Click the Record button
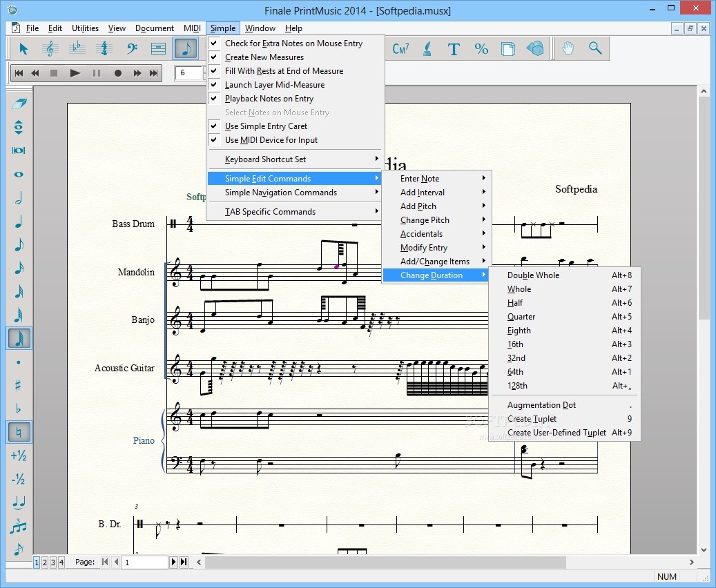The width and height of the screenshot is (716, 588). click(x=118, y=73)
